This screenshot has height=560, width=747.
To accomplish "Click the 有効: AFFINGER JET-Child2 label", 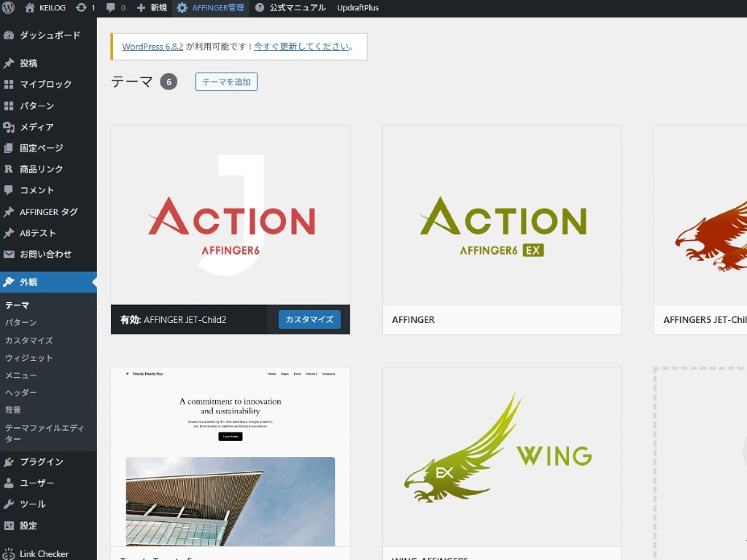I will pos(174,320).
